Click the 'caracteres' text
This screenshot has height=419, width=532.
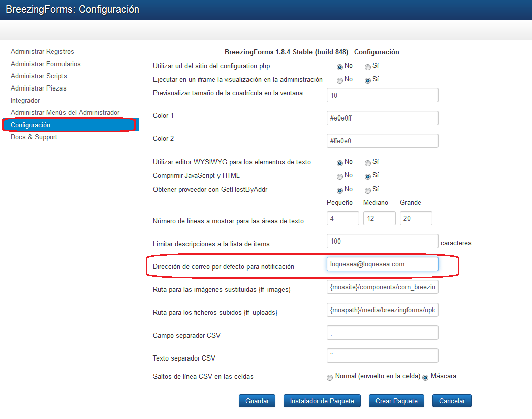point(456,243)
